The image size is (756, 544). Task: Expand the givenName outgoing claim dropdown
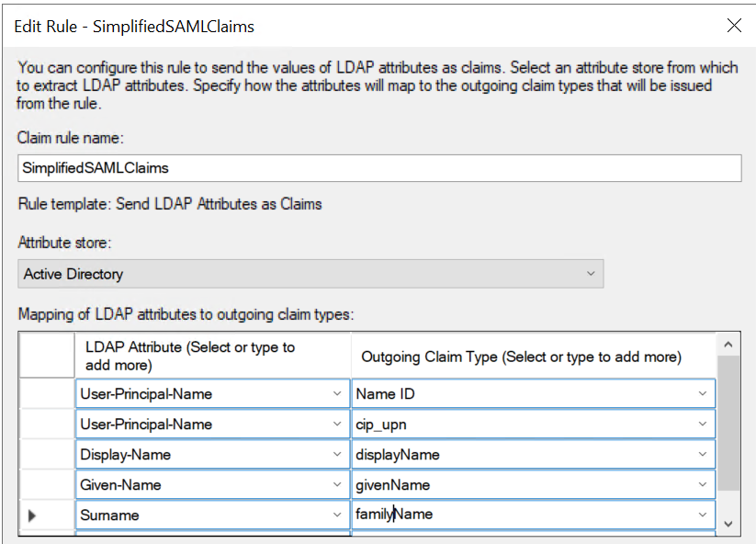point(703,485)
